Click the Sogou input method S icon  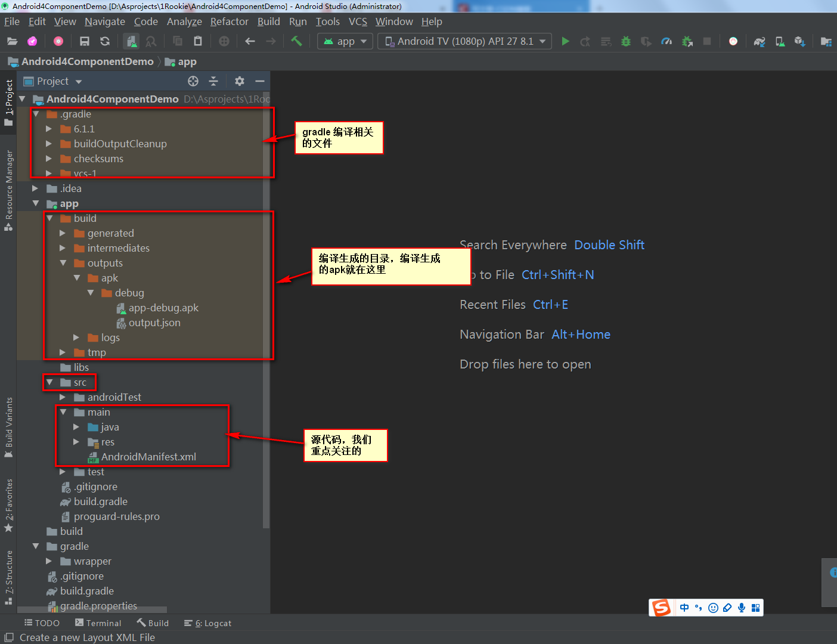point(661,608)
